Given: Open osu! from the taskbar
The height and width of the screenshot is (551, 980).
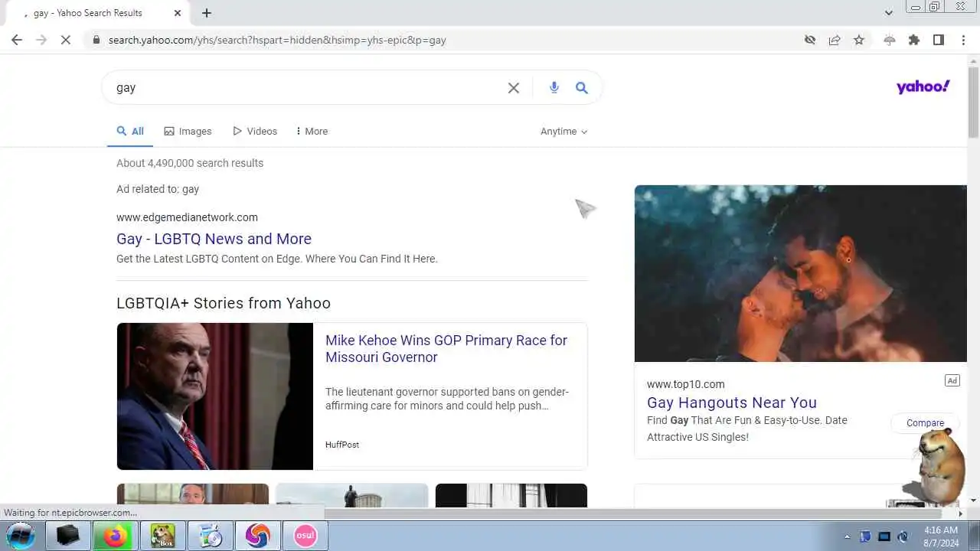Looking at the screenshot, I should coord(305,536).
